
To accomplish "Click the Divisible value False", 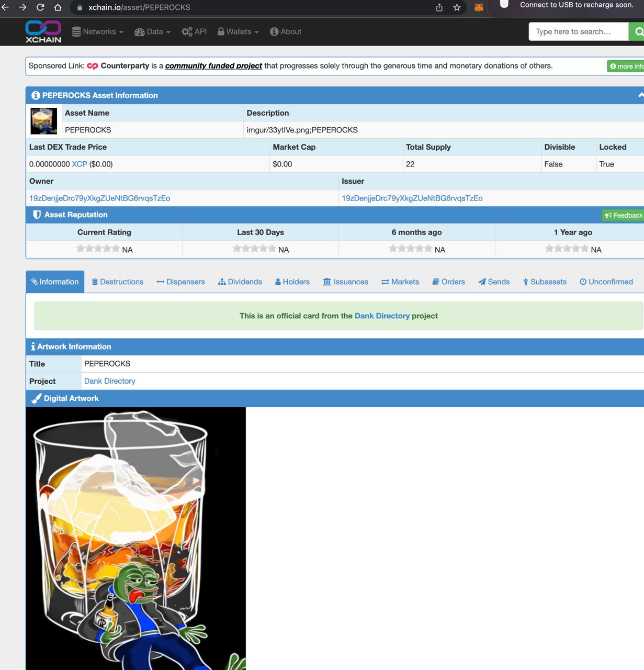I will [x=553, y=164].
